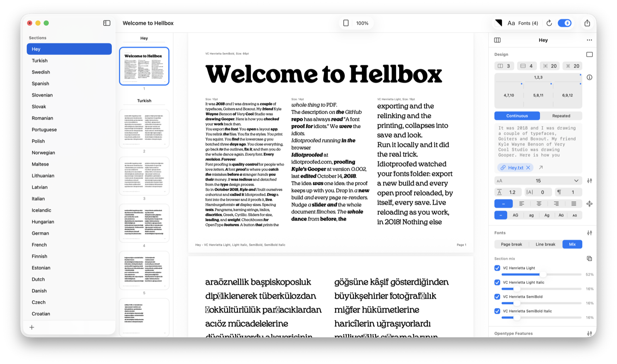Image resolution: width=617 pixels, height=364 pixels.
Task: Click the vertical alignment icon beside alignment row
Action: tap(589, 204)
